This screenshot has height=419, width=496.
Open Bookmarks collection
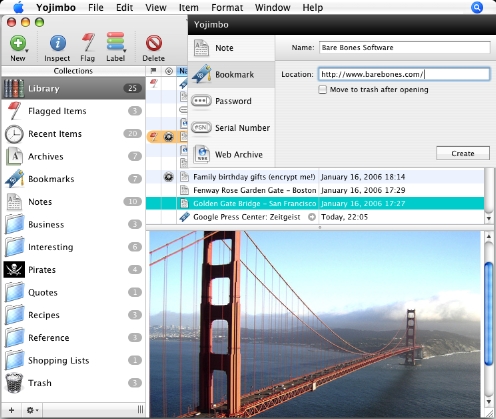click(73, 179)
